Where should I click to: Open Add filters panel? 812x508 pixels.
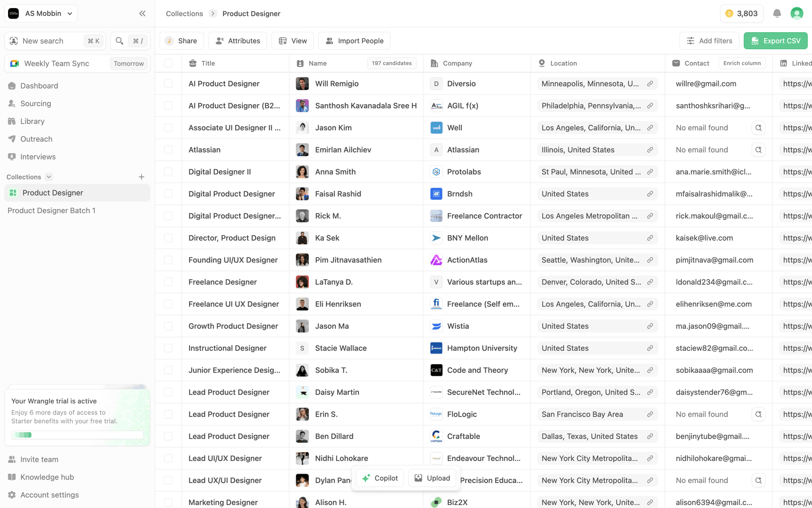(709, 41)
